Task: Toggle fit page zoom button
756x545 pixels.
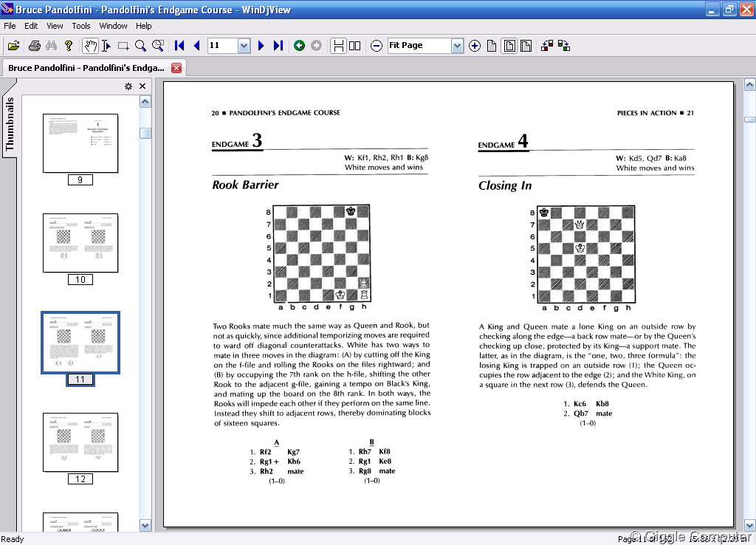Action: (x=509, y=46)
